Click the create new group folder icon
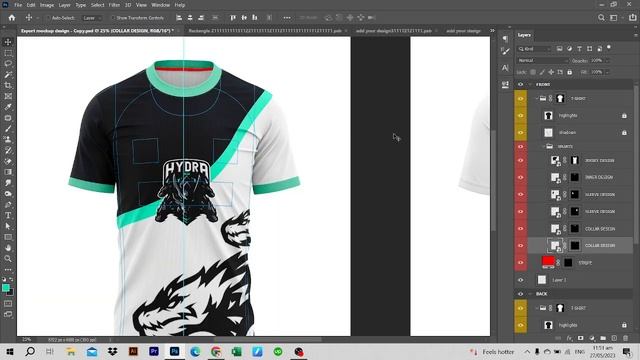This screenshot has width=640, height=360. (x=603, y=338)
